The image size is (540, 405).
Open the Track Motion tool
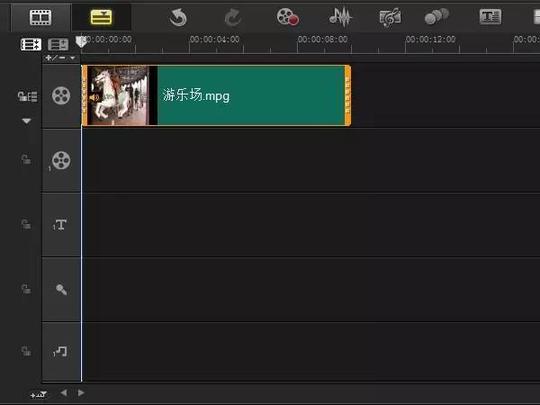(x=437, y=17)
